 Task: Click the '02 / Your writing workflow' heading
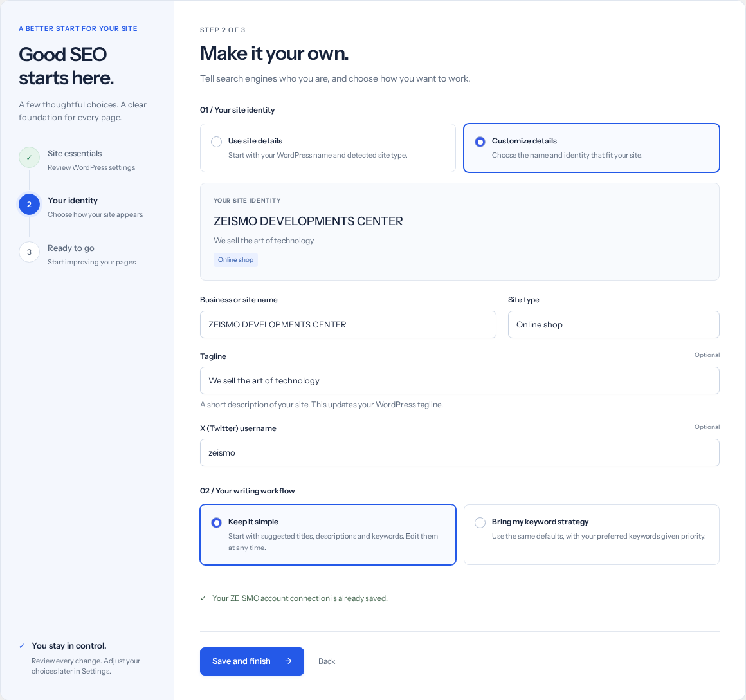tap(248, 491)
